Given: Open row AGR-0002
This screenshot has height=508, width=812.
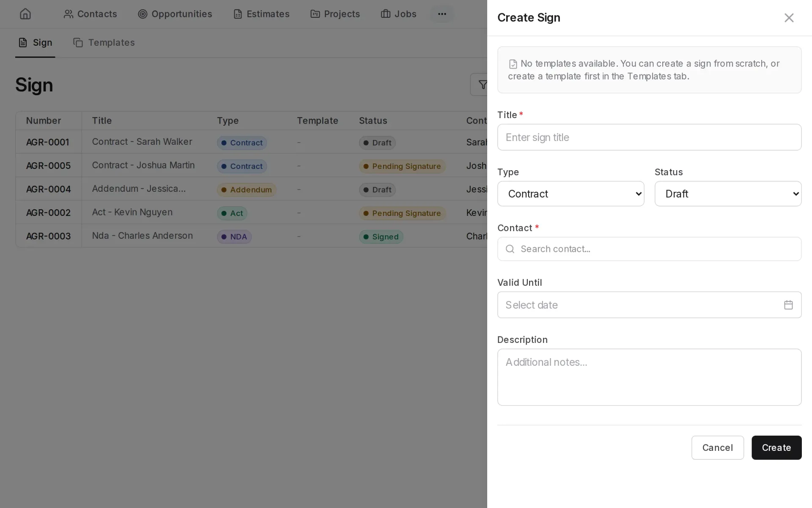Looking at the screenshot, I should click(251, 213).
